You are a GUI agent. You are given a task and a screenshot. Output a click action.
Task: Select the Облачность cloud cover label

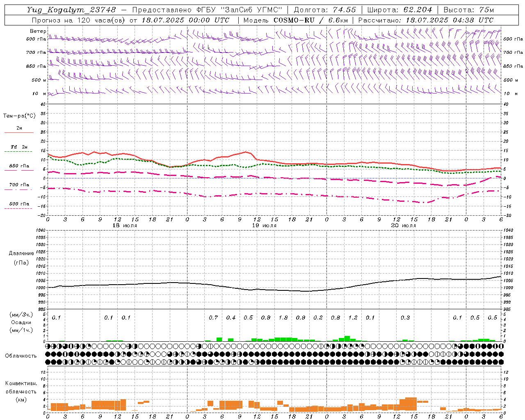[21, 356]
